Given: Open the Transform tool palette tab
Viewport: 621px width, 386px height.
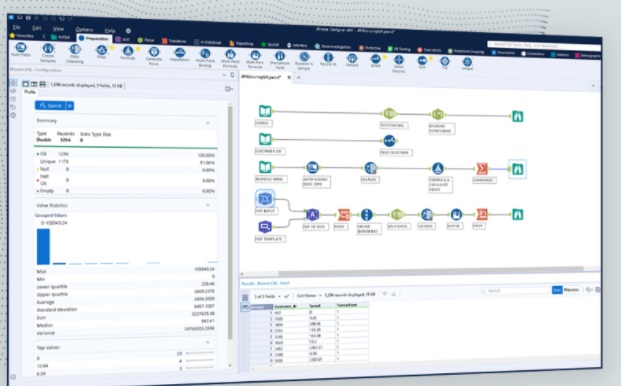Looking at the screenshot, I should click(174, 41).
